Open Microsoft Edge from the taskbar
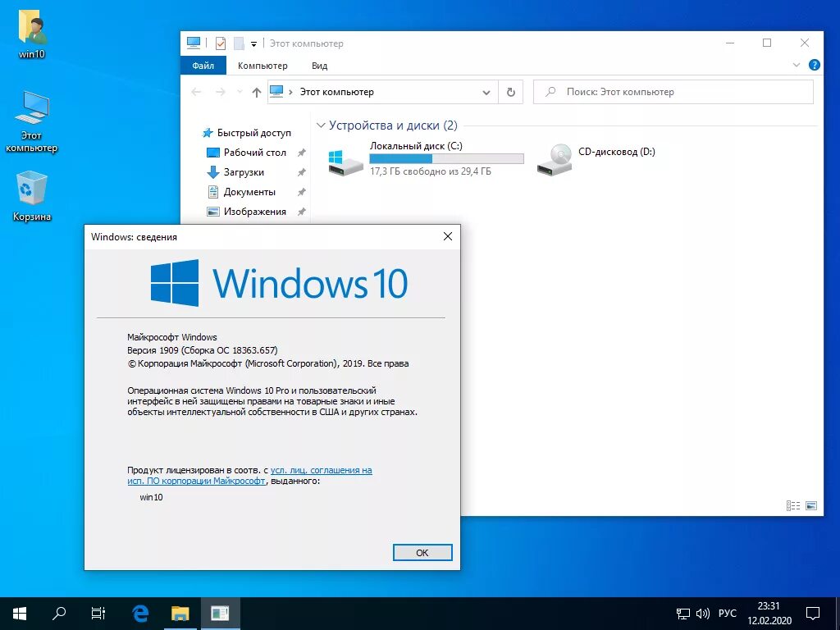Viewport: 840px width, 630px height. pos(139,613)
